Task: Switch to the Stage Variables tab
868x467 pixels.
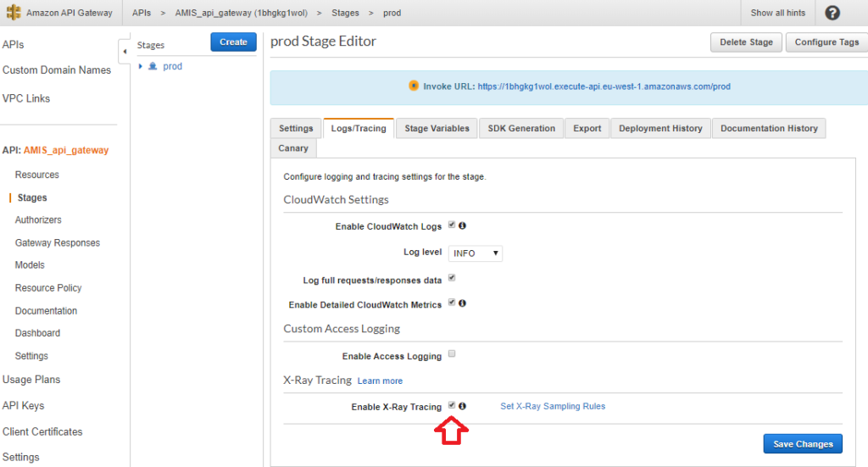Action: coord(437,129)
